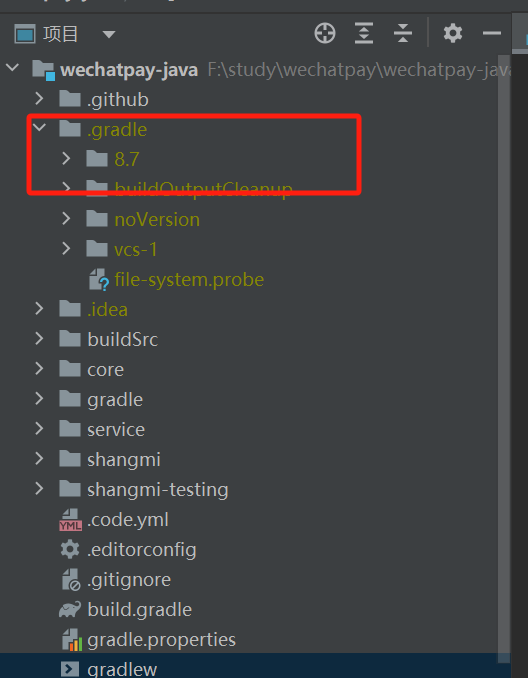Collapse the wechatpay-java root node
This screenshot has width=528, height=678.
(13, 67)
